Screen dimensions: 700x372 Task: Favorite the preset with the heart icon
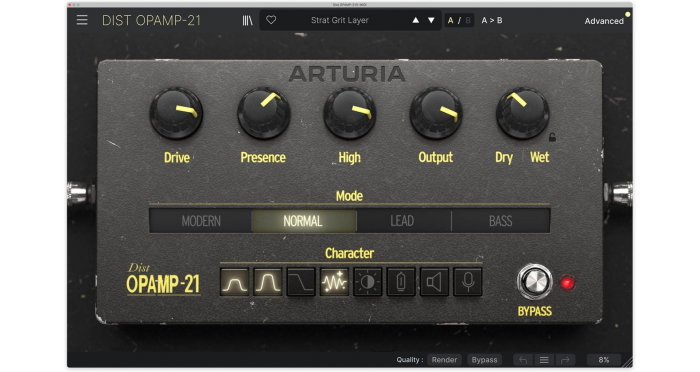[271, 20]
